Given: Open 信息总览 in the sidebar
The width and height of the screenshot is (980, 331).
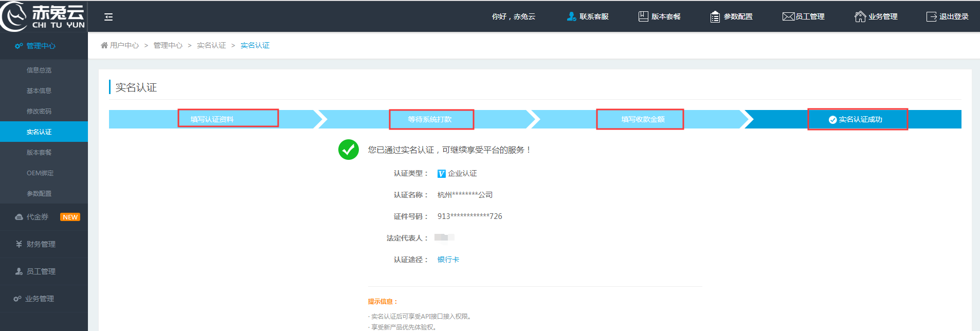Looking at the screenshot, I should (39, 70).
